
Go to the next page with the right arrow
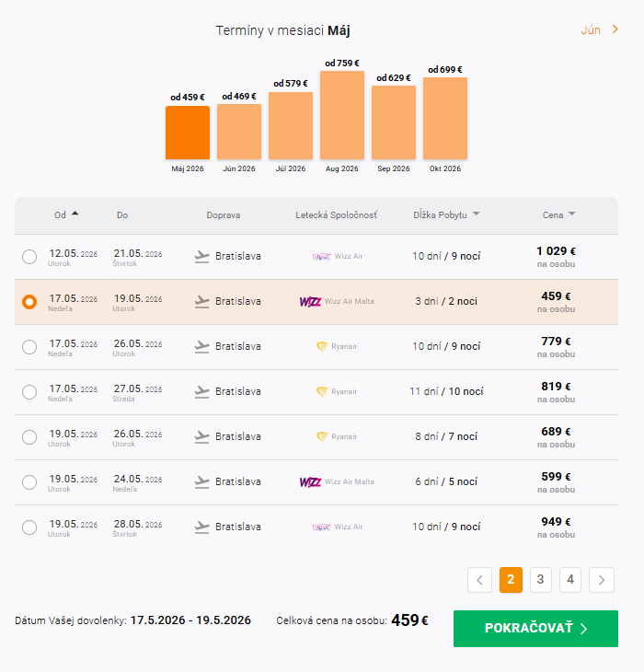coord(602,579)
